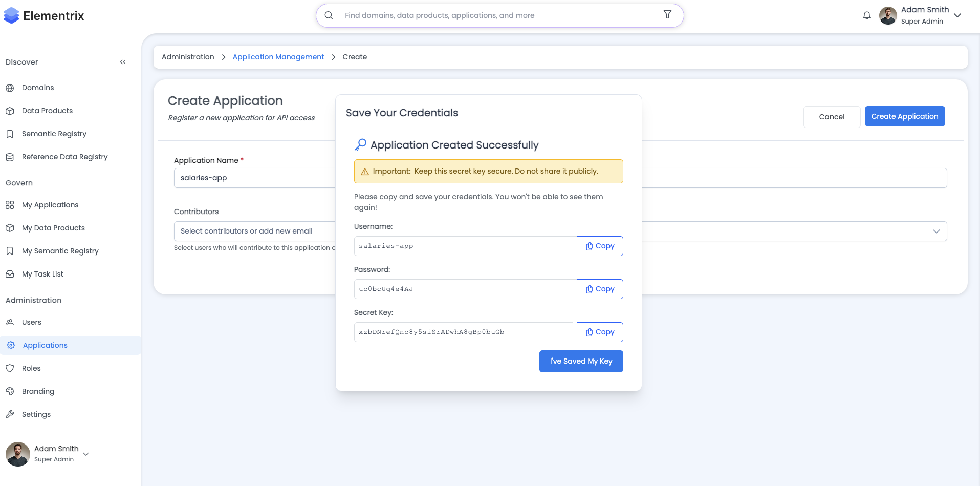Open My Applications grid icon
Viewport: 980px width, 486px height.
[10, 204]
